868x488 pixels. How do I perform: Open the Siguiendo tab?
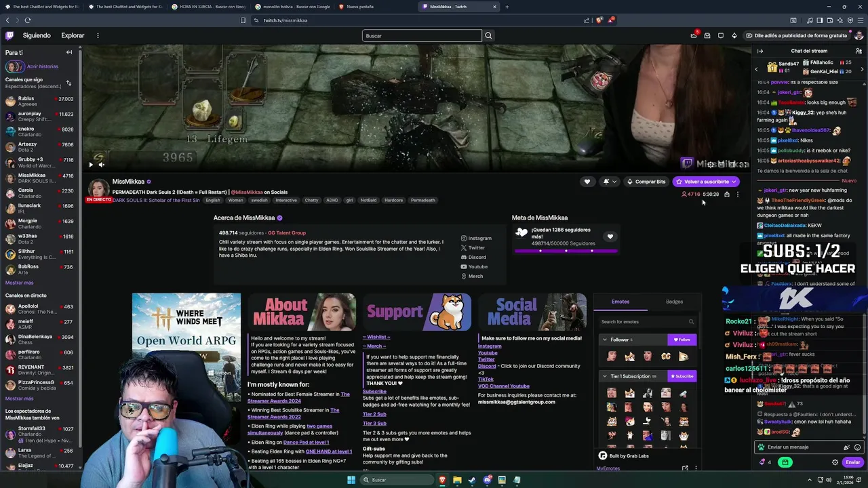pyautogui.click(x=37, y=35)
